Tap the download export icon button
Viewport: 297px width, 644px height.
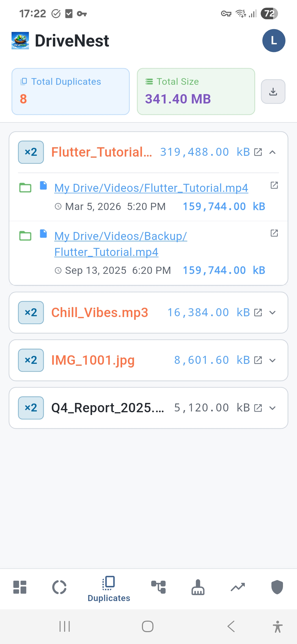tap(273, 92)
